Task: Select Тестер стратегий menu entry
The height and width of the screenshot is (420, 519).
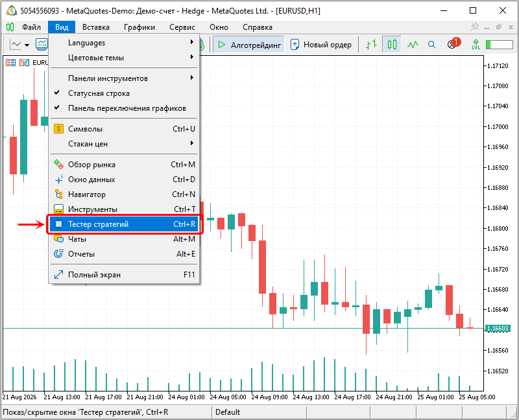Action: click(x=125, y=224)
